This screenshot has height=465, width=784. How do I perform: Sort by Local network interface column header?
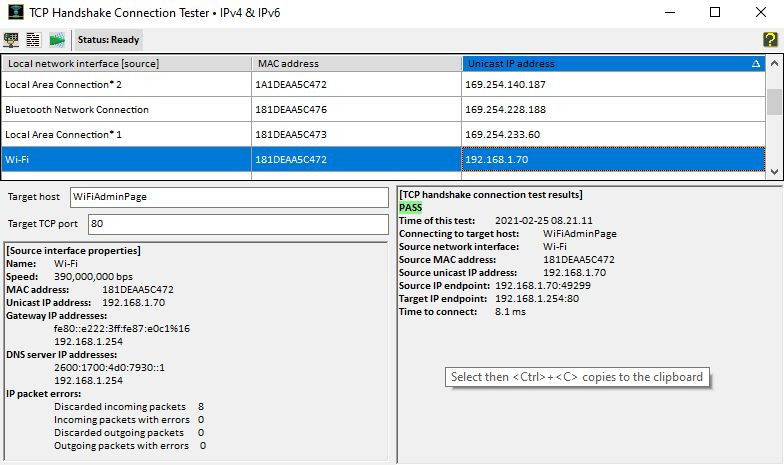(126, 64)
